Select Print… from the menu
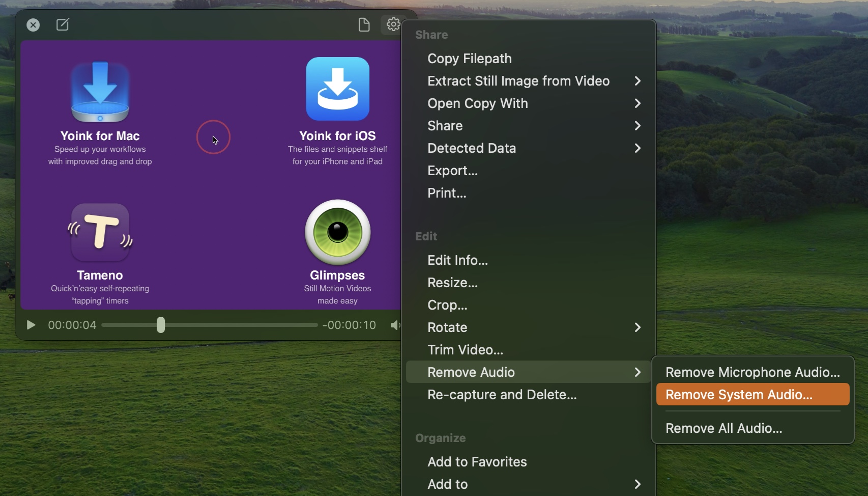 pyautogui.click(x=529, y=193)
